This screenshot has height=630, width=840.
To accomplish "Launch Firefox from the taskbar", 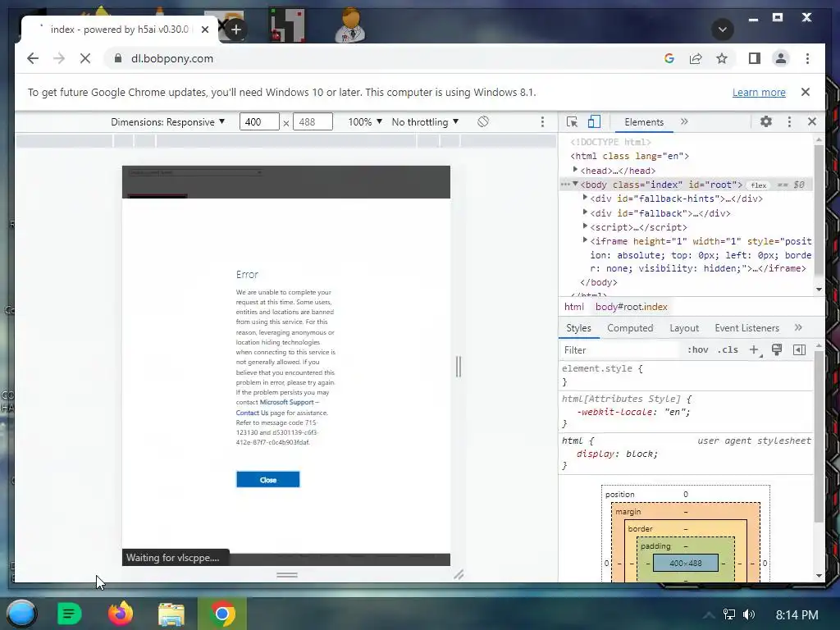I will 121,614.
